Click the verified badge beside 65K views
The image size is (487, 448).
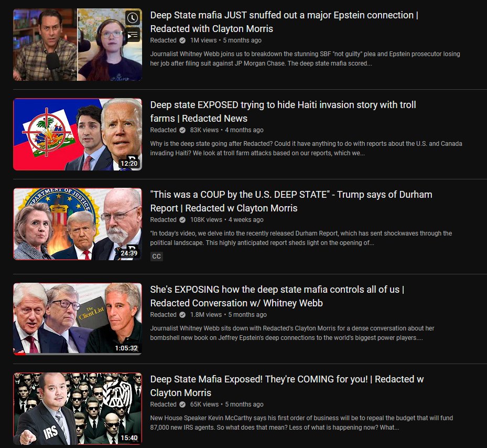tap(182, 404)
